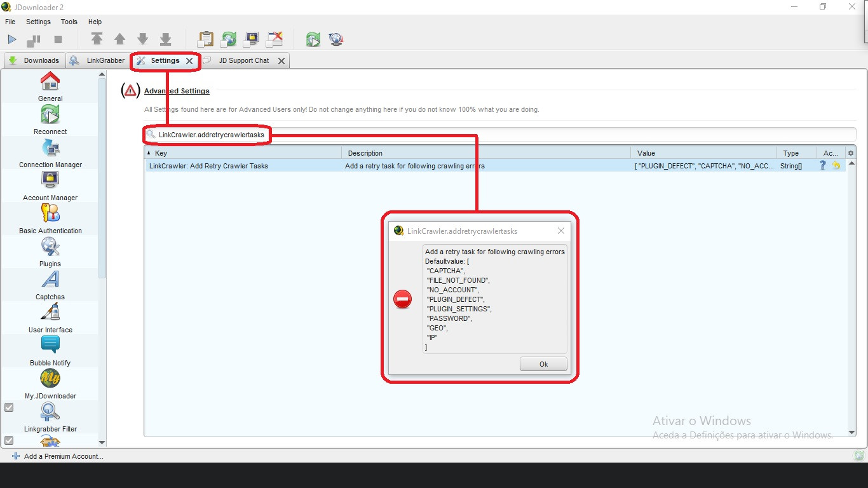Open the Reconnect settings section

(50, 119)
